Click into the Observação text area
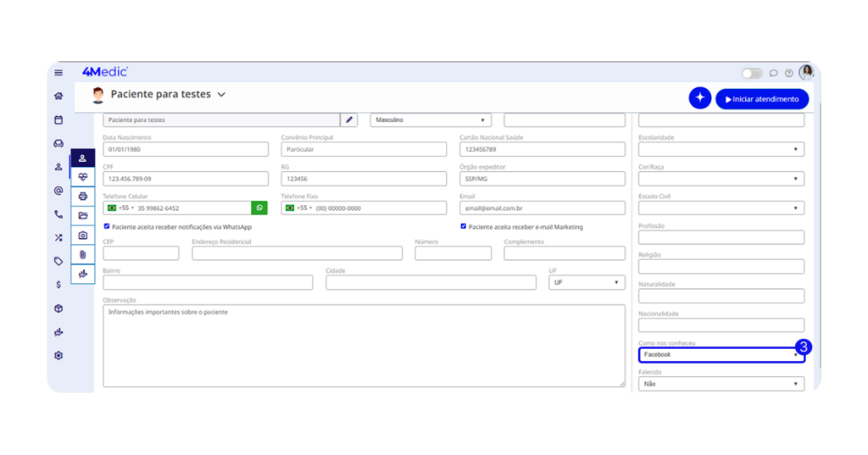Image resolution: width=868 pixels, height=455 pixels. [364, 346]
